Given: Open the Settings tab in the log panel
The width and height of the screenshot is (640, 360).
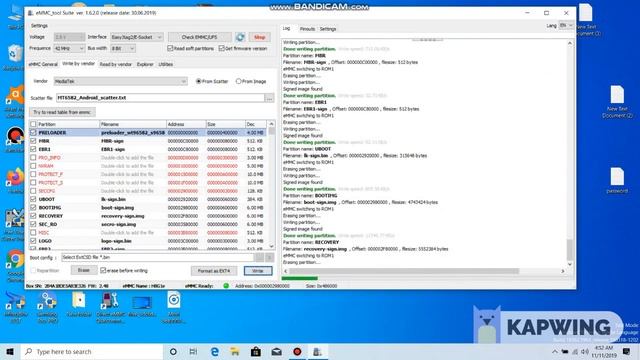Looking at the screenshot, I should click(328, 29).
